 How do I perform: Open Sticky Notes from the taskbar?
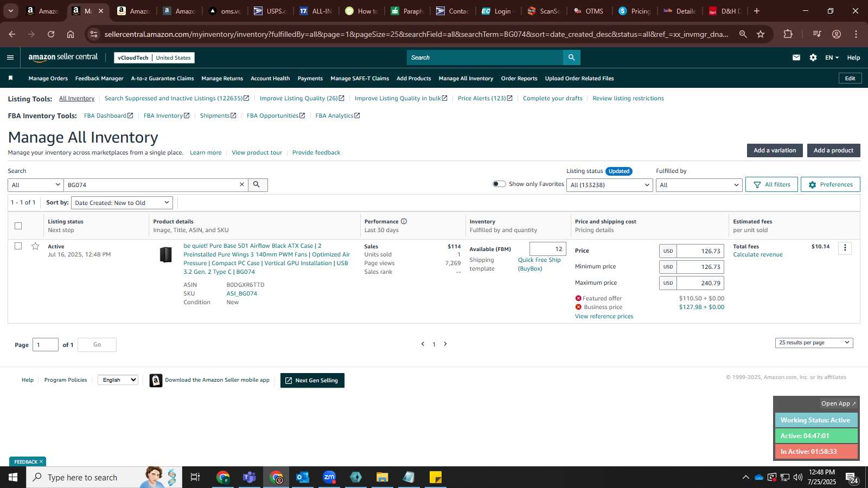[436, 477]
